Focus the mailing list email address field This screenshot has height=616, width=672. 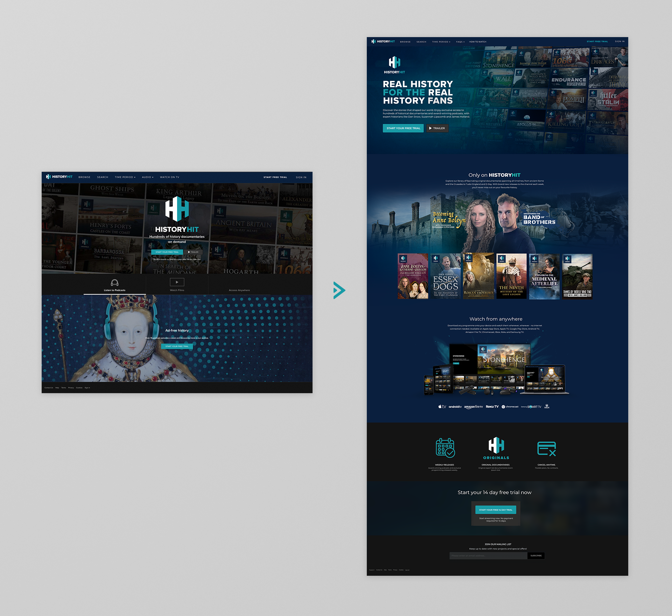(488, 555)
